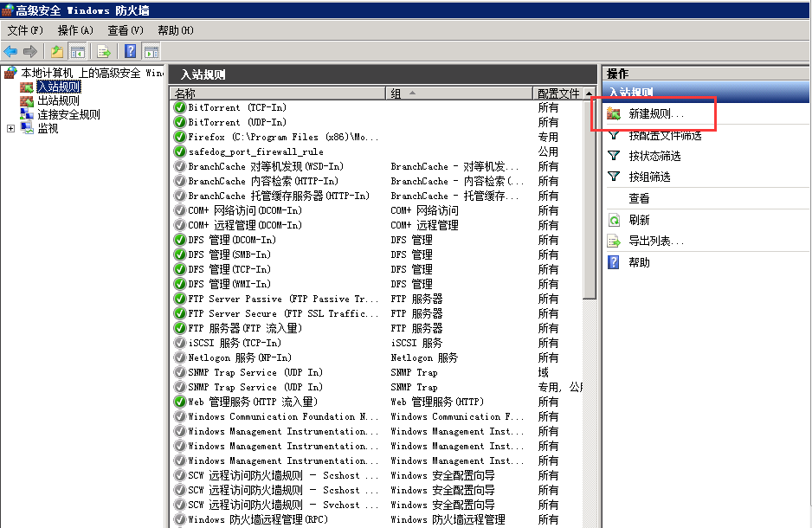Select 出站规则 in the left tree
The image size is (812, 528).
[x=57, y=100]
